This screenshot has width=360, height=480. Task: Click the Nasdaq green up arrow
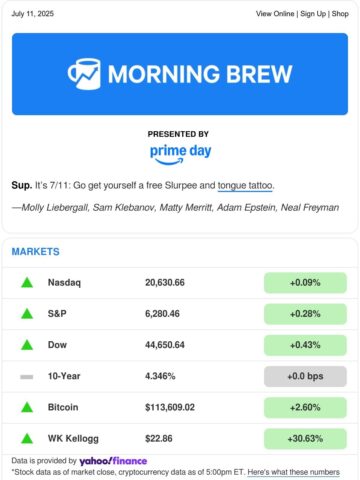pyautogui.click(x=27, y=283)
